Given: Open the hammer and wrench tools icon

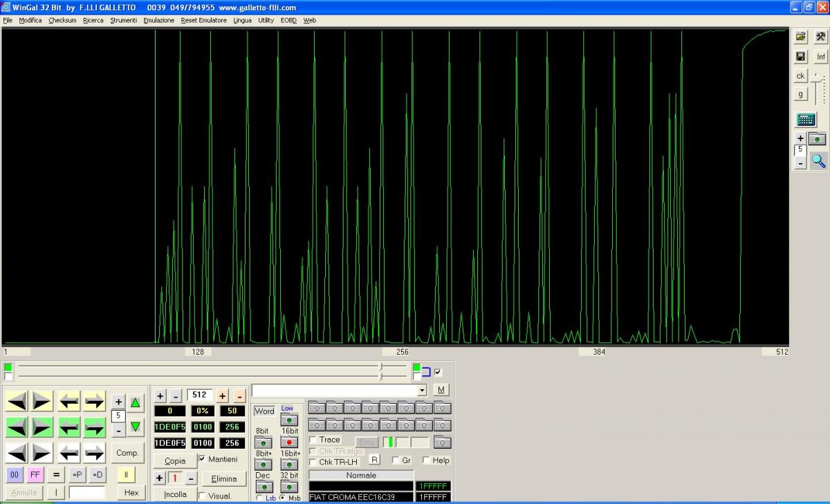Looking at the screenshot, I should [821, 37].
